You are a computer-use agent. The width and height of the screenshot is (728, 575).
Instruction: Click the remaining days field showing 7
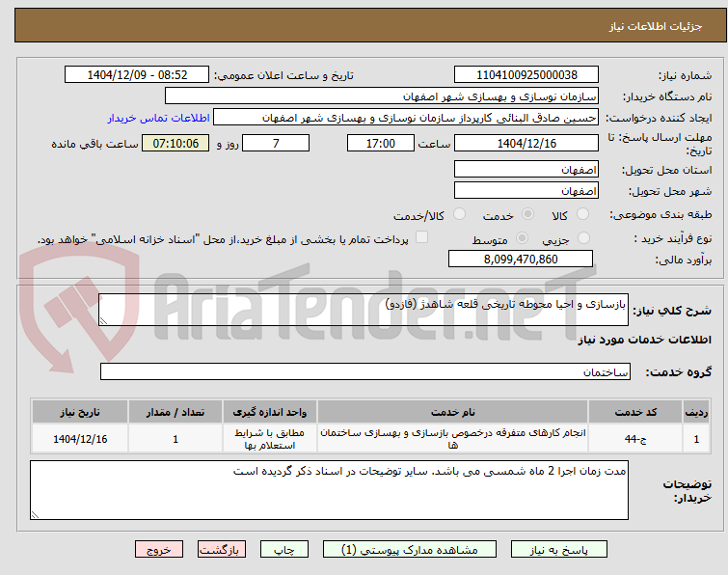pyautogui.click(x=276, y=143)
